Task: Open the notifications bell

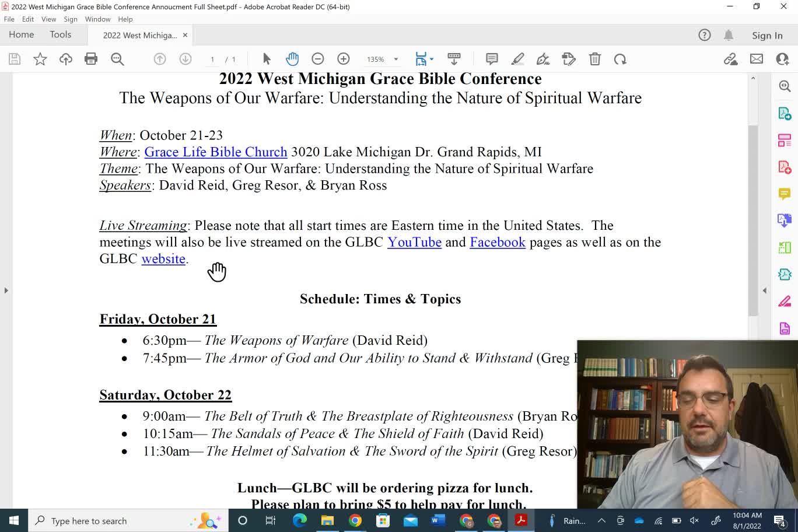Action: pyautogui.click(x=729, y=35)
